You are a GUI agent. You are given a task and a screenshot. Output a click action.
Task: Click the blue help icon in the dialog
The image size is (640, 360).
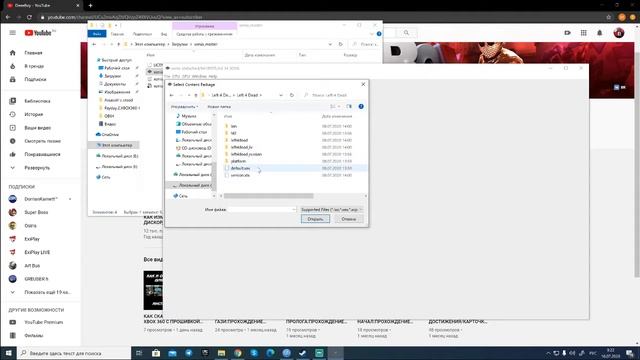pos(361,107)
